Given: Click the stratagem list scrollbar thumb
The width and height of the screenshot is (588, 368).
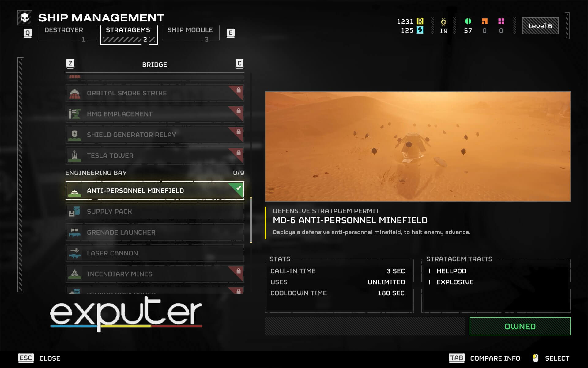Looking at the screenshot, I should tap(251, 220).
